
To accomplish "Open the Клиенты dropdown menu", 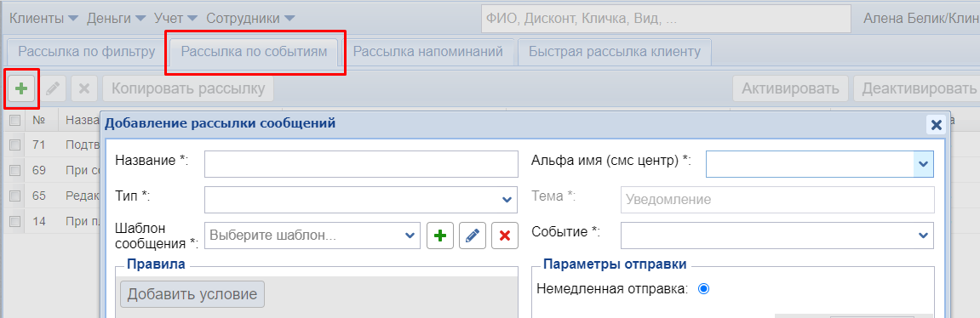I will point(43,18).
